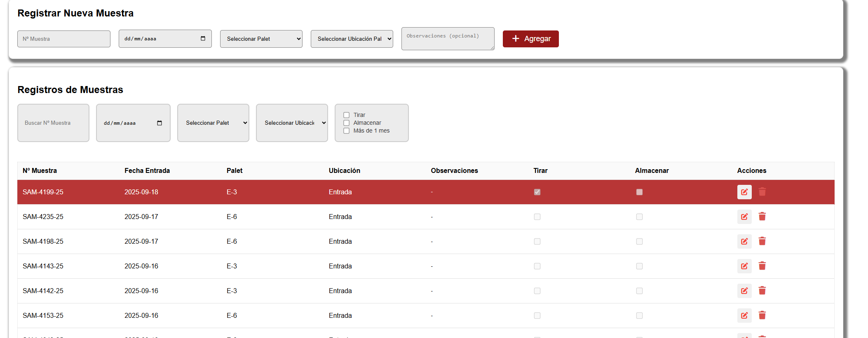Select the SAM-4198-25 sample number cell
Image resolution: width=868 pixels, height=338 pixels.
pos(43,241)
